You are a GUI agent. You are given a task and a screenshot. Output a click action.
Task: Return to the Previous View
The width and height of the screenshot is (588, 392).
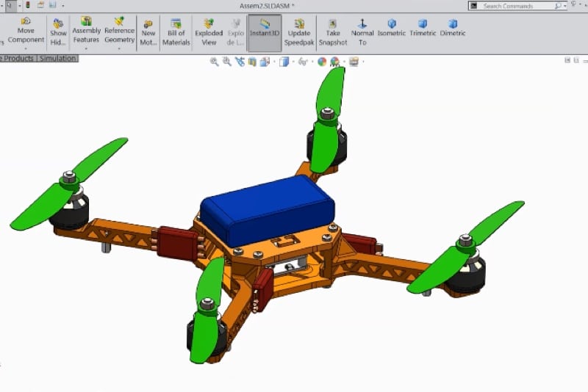(240, 62)
